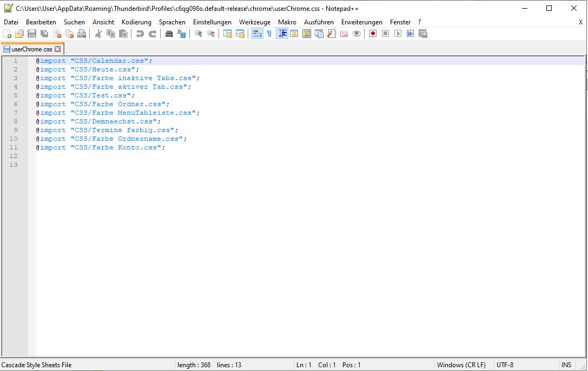The height and width of the screenshot is (371, 588).
Task: Start macro recording with the red dot icon
Action: pos(373,34)
